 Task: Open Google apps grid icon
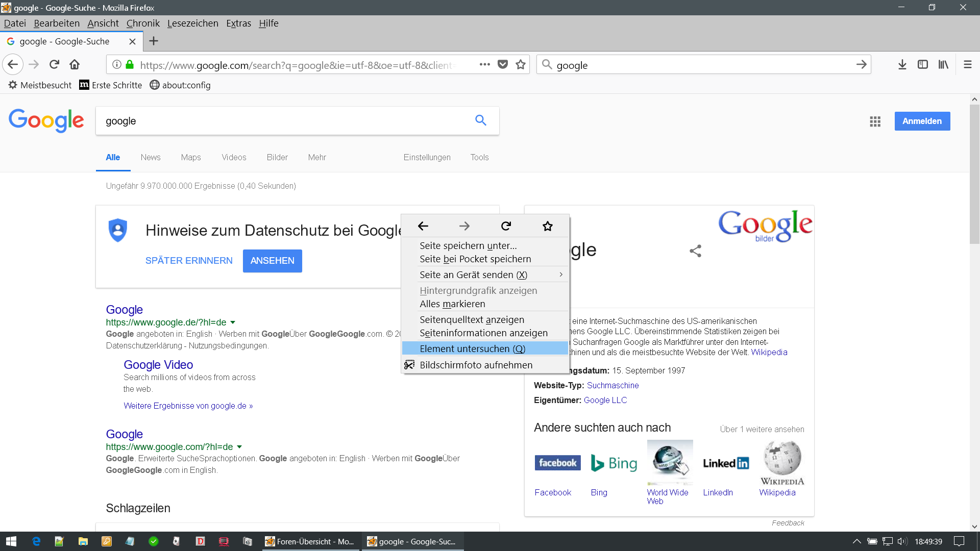875,121
